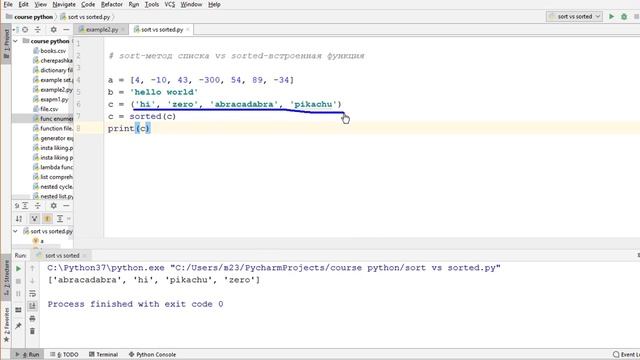Click Run tool window button at bottom
The image size is (640, 360).
click(27, 354)
